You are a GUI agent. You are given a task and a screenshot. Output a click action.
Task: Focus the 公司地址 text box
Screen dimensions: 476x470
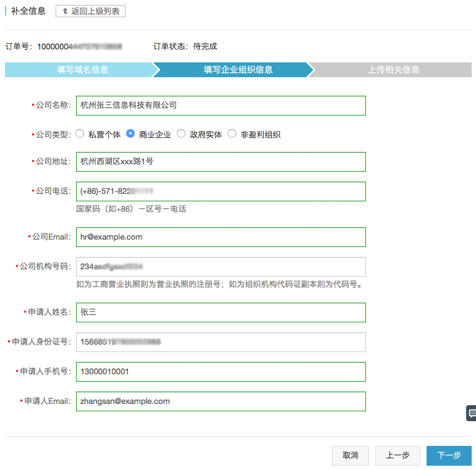(221, 162)
